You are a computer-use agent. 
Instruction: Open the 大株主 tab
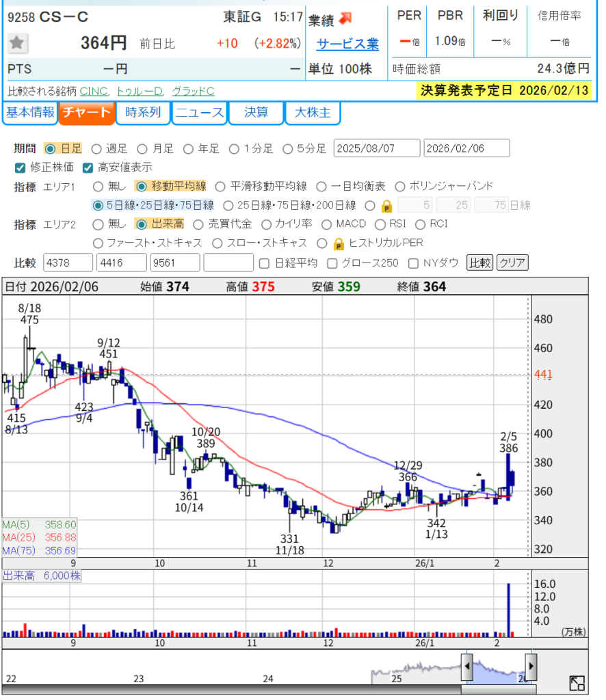312,113
